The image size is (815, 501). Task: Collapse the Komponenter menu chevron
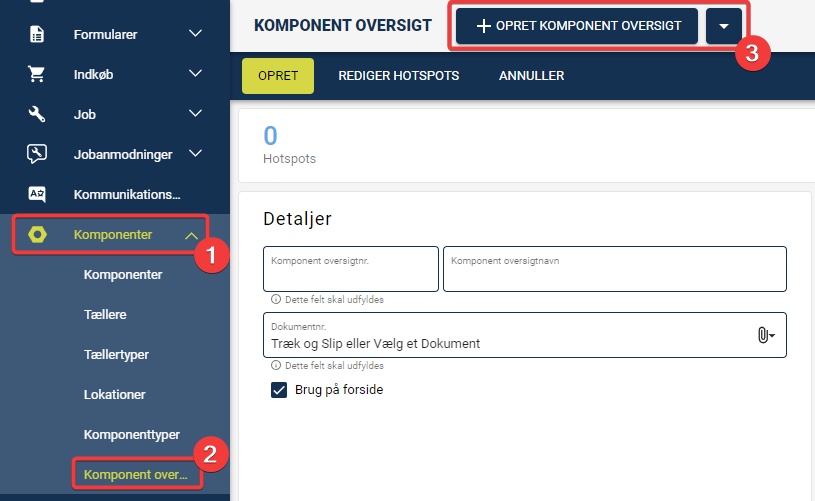tap(191, 235)
